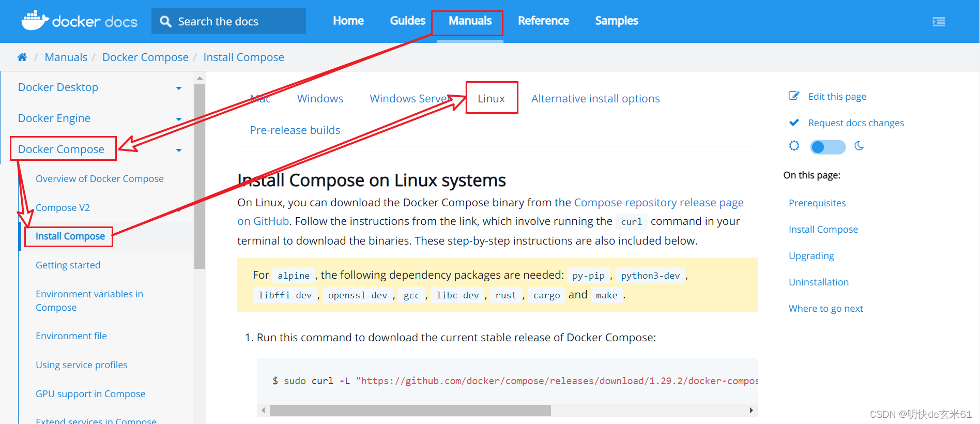This screenshot has width=980, height=424.
Task: Click the sun light-theme icon
Action: (x=794, y=146)
